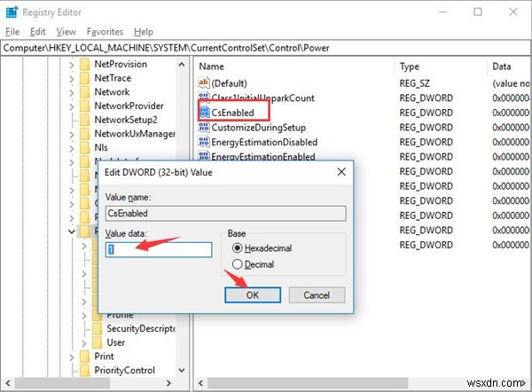The height and width of the screenshot is (392, 532).
Task: Click the Nls folder icon
Action: pyautogui.click(x=84, y=147)
